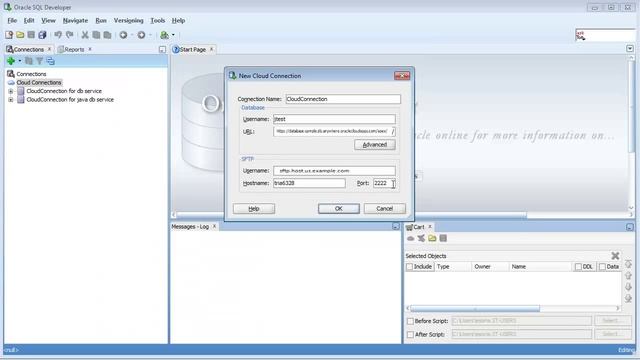Open the View menu

tap(48, 20)
